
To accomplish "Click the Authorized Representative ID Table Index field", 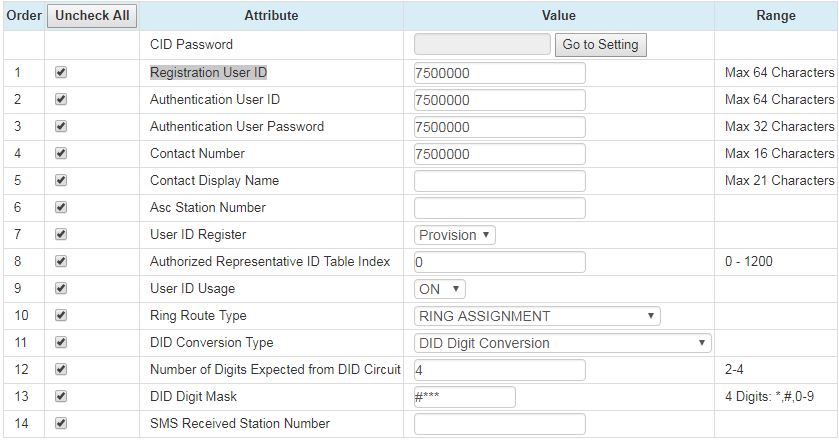I will click(499, 262).
